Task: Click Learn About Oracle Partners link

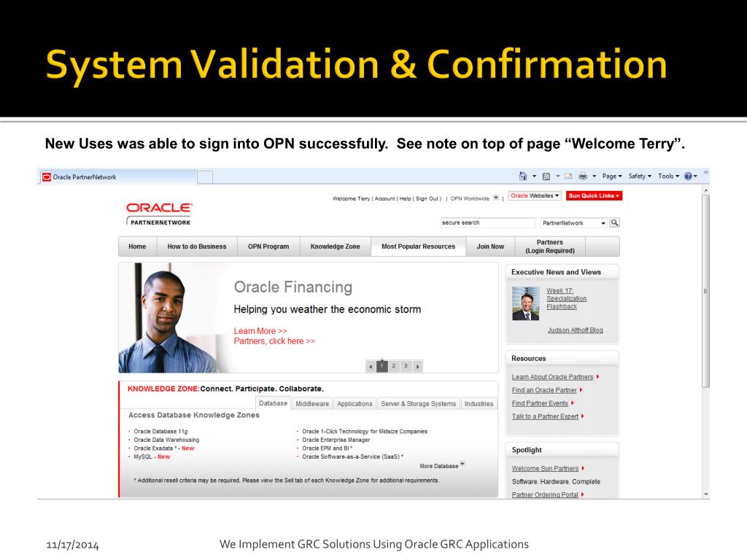Action: [553, 377]
